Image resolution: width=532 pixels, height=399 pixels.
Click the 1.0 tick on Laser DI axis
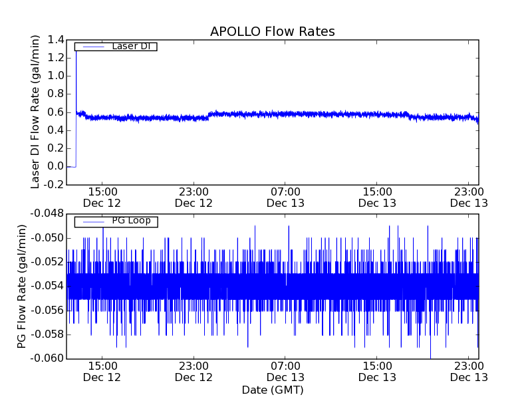tap(56, 76)
